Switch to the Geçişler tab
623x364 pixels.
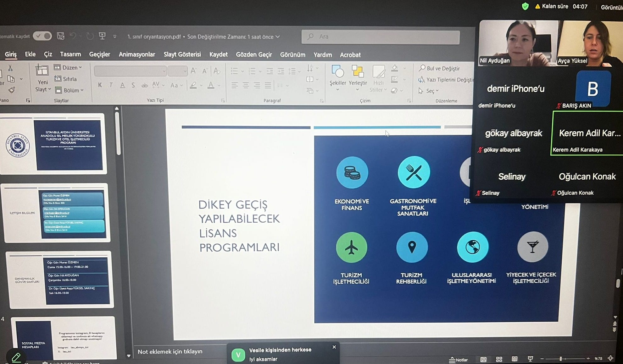point(99,55)
